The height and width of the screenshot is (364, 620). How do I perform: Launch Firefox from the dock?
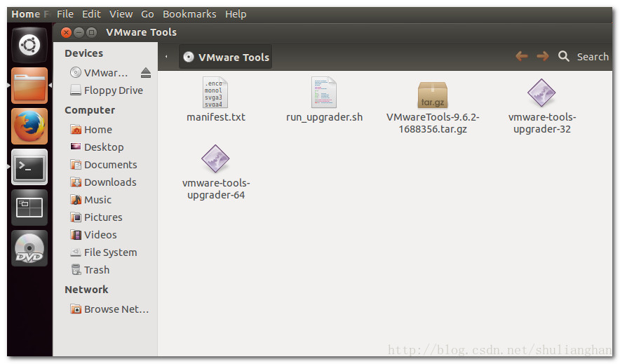pos(29,126)
